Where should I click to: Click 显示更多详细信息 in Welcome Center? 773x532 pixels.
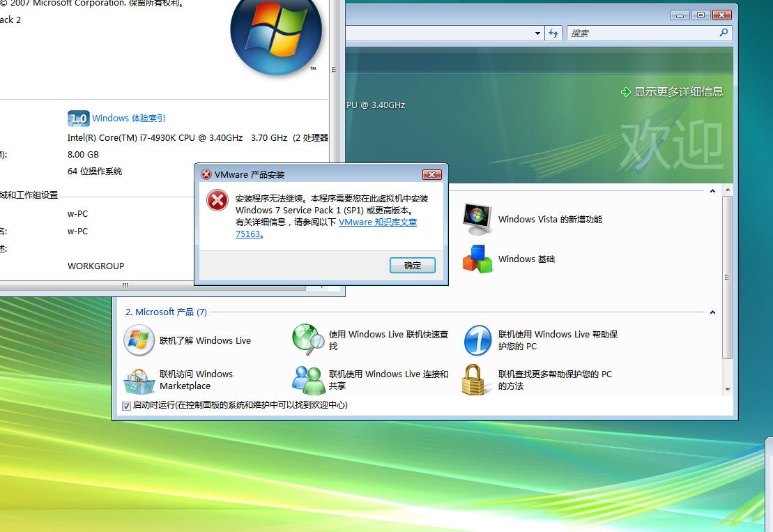point(678,92)
